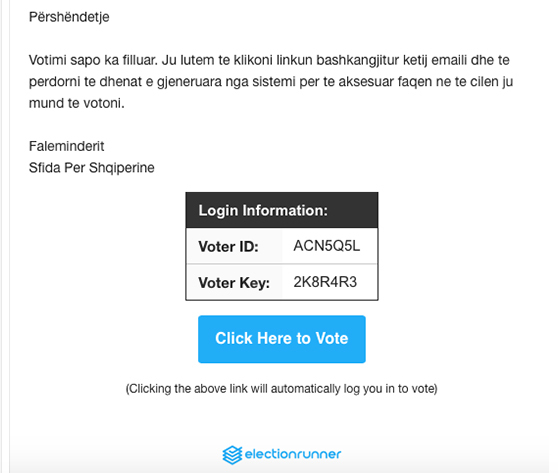Click the automatic login note below button
This screenshot has width=558, height=473.
(x=281, y=389)
